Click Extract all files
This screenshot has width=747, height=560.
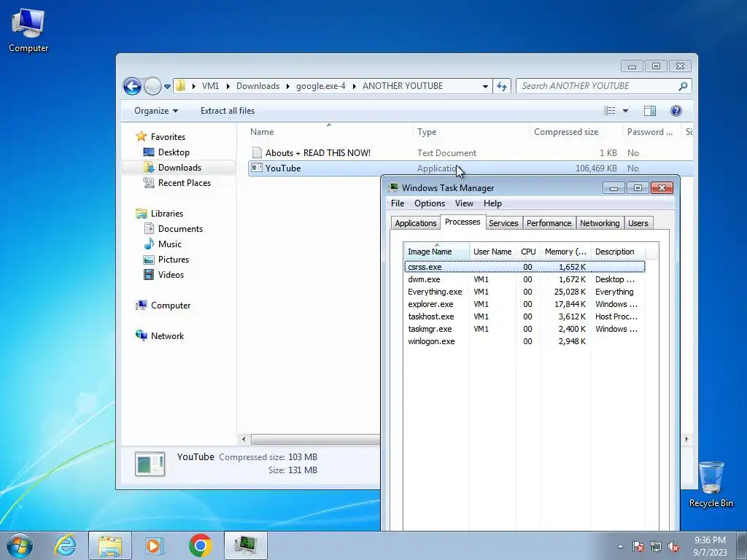tap(228, 111)
